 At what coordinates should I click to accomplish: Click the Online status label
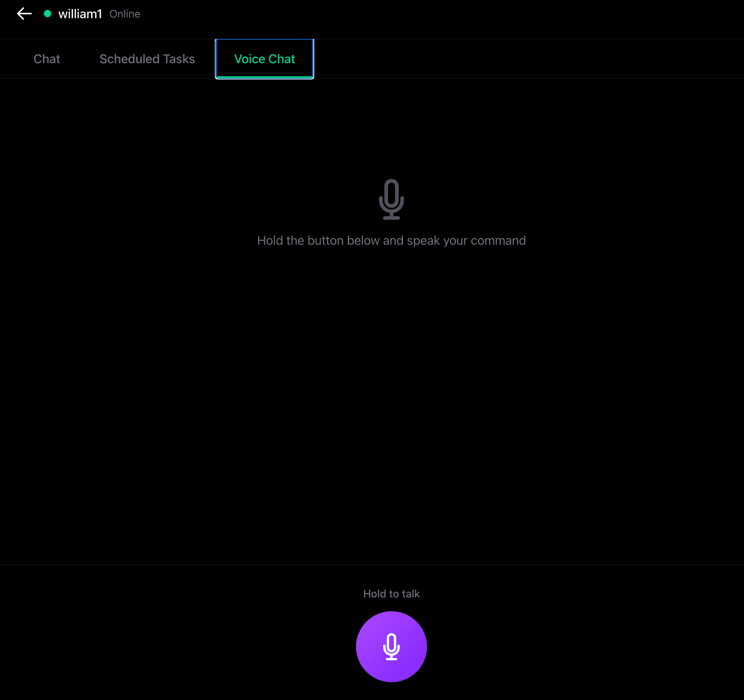tap(125, 14)
